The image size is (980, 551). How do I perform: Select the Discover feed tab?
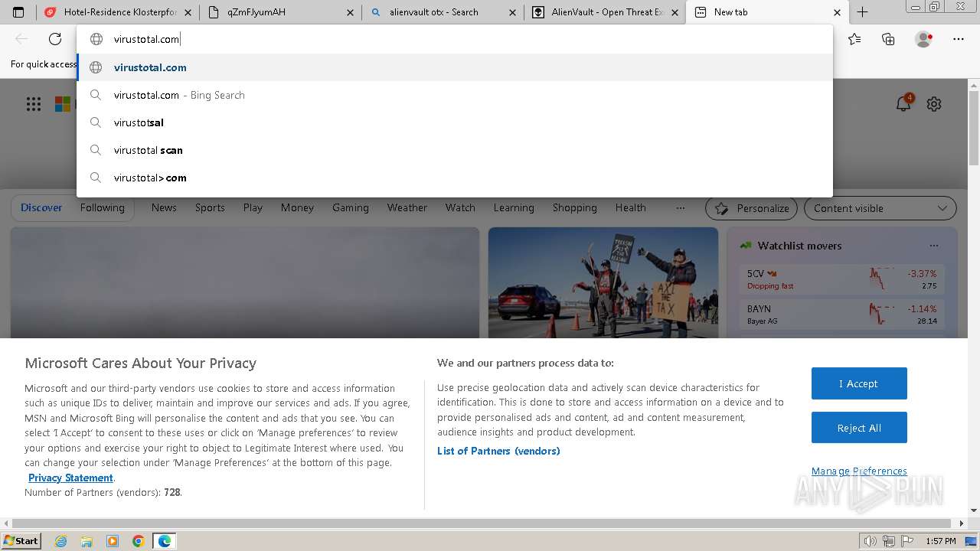41,207
